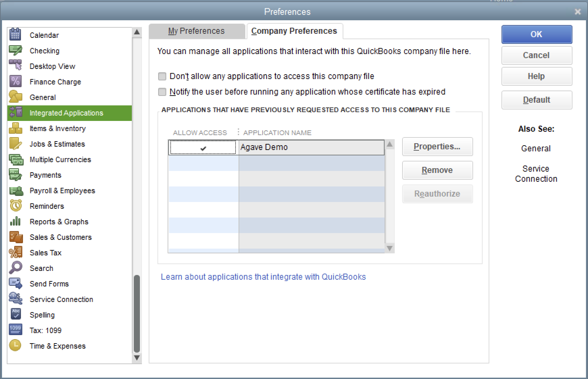Select Checking in the category list
This screenshot has height=379, width=588.
pos(45,51)
